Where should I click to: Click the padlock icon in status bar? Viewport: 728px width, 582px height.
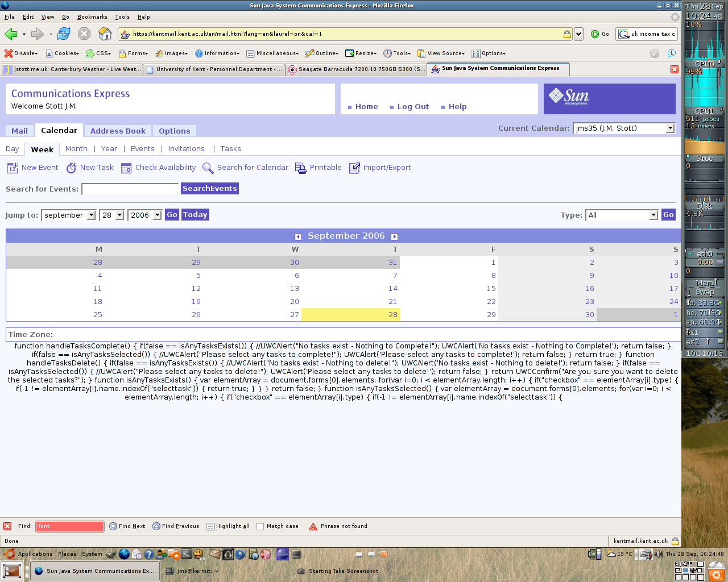(675, 541)
